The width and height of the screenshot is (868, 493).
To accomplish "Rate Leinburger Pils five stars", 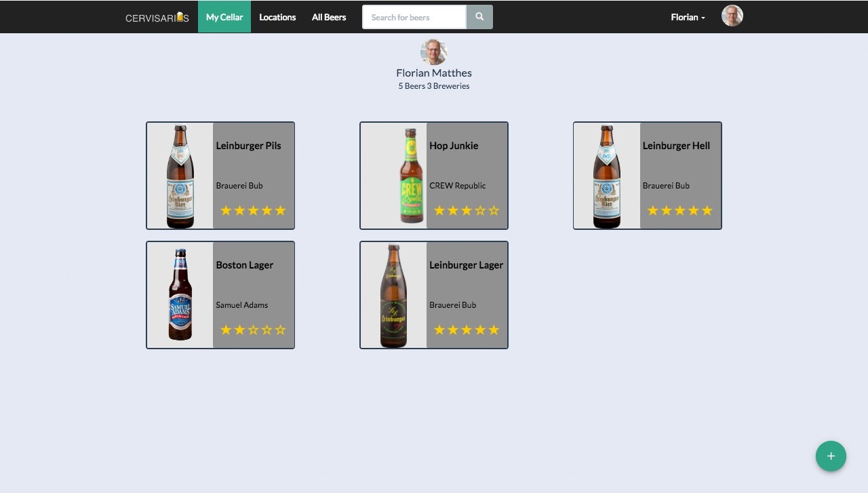I will pyautogui.click(x=281, y=210).
